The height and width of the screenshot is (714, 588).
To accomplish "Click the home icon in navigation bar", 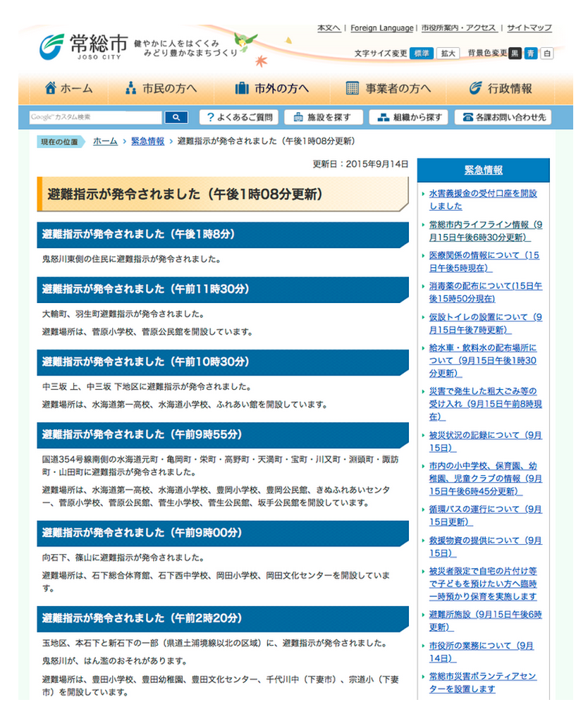I will pyautogui.click(x=51, y=88).
